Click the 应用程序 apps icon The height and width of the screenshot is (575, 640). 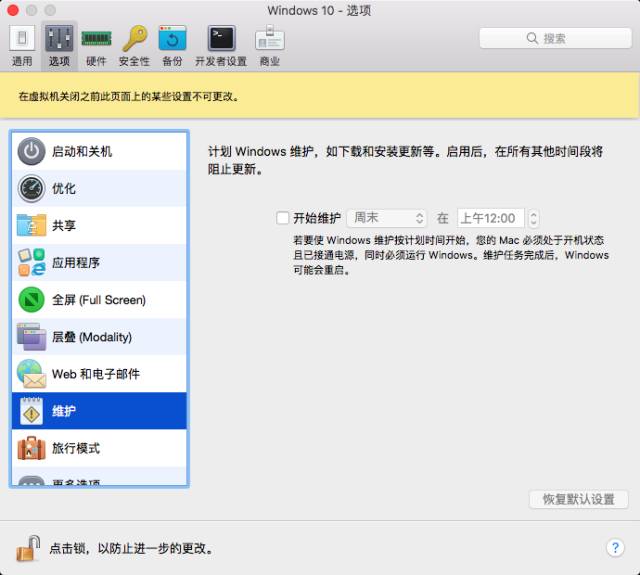31,262
